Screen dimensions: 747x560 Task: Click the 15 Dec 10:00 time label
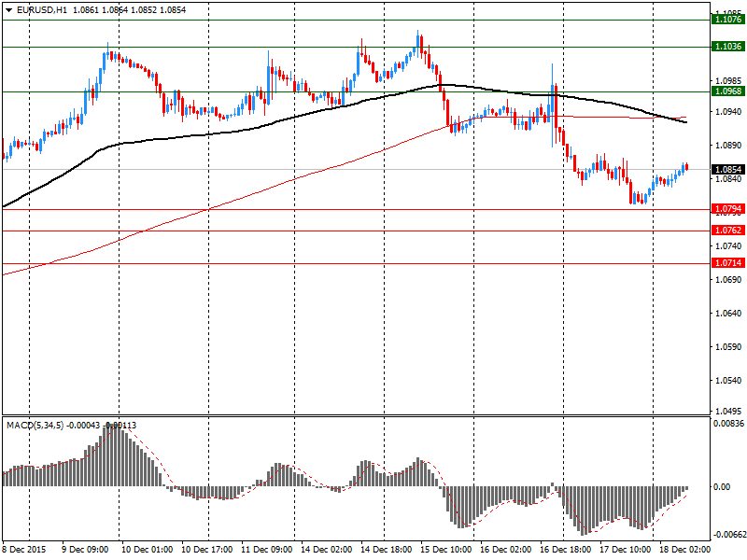pyautogui.click(x=446, y=550)
